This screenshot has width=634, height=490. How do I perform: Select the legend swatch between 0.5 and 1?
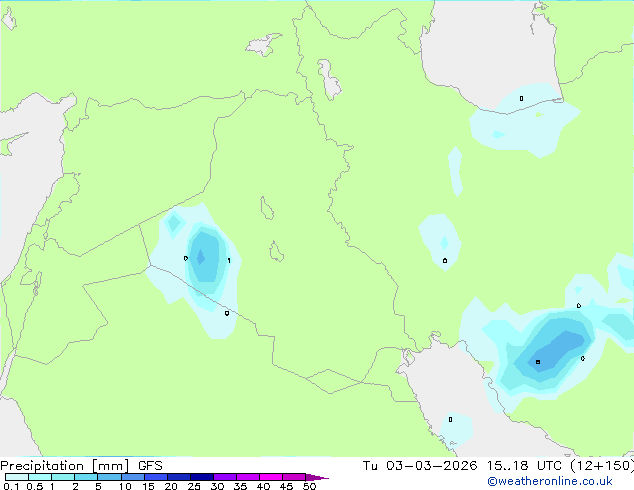click(40, 477)
